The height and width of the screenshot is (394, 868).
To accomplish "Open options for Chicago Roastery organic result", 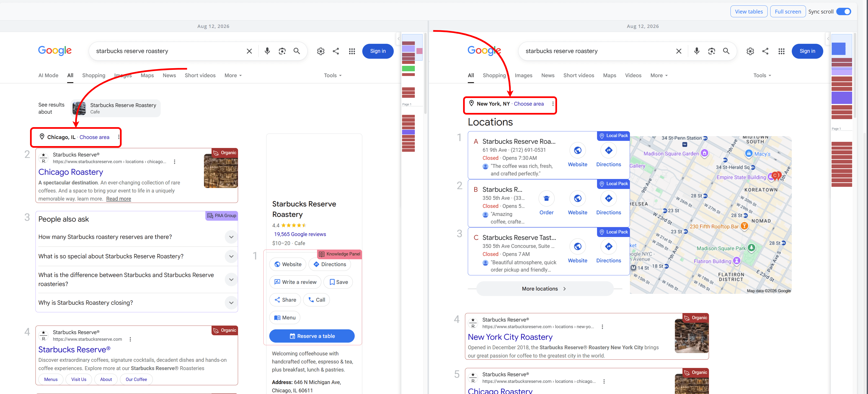I will [175, 162].
